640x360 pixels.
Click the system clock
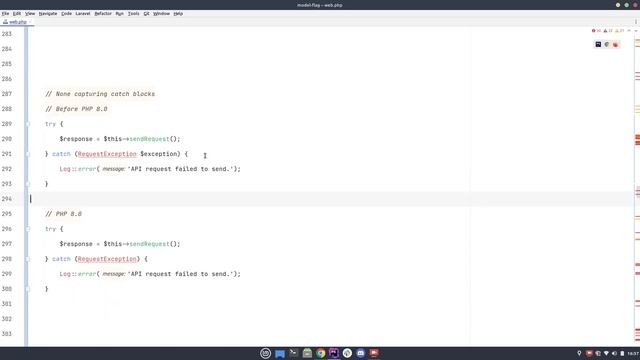633,353
